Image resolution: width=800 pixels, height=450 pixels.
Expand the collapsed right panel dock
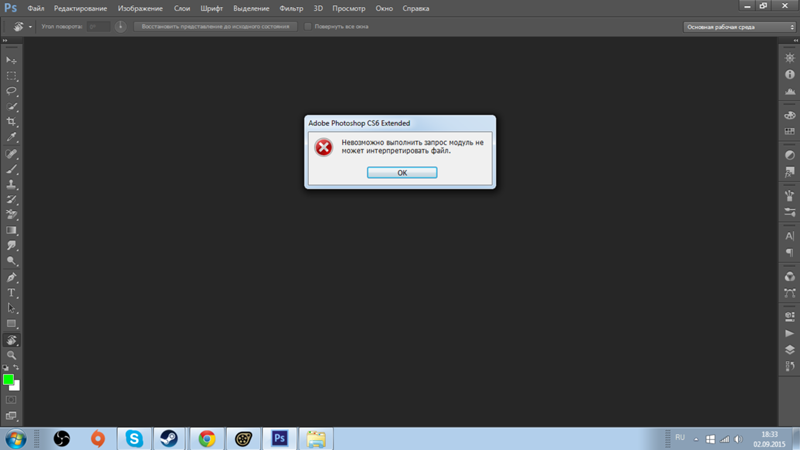click(795, 40)
